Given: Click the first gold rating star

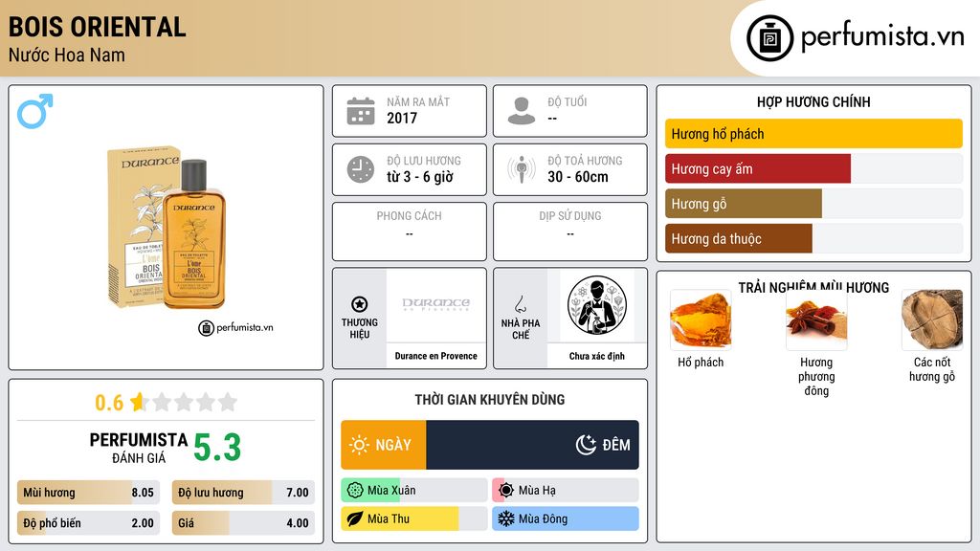Looking at the screenshot, I should (138, 402).
